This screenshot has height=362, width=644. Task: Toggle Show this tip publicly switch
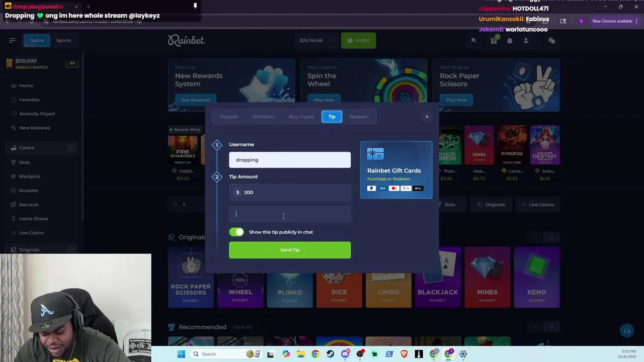click(236, 232)
